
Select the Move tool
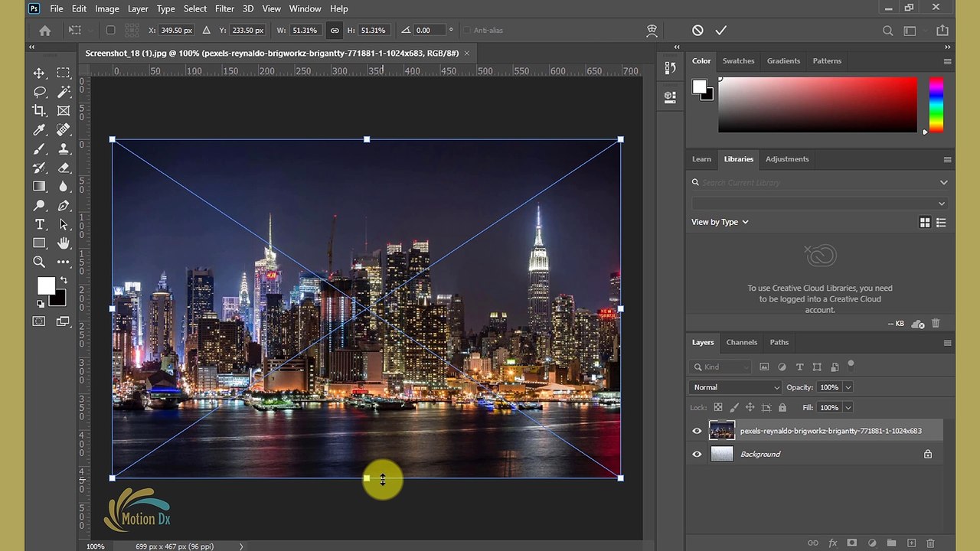tap(39, 73)
